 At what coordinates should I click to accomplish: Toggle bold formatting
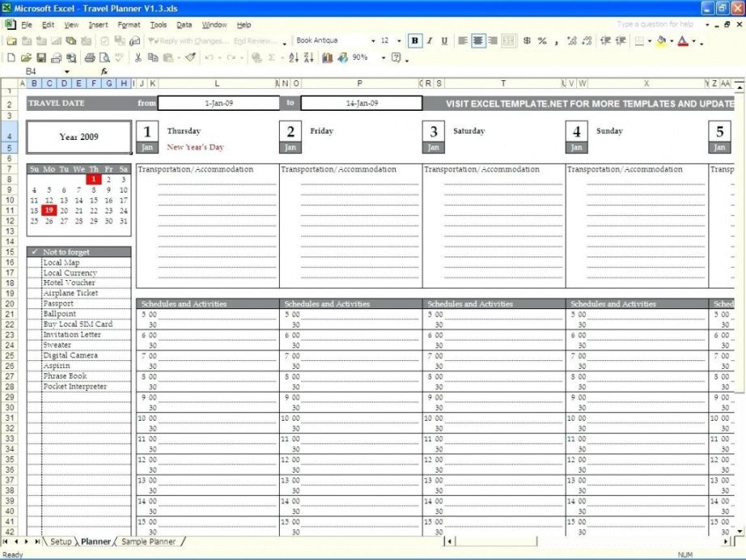[415, 41]
